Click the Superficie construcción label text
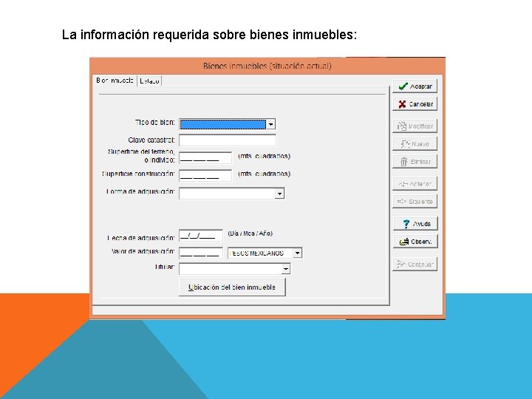This screenshot has height=399, width=532. point(138,174)
